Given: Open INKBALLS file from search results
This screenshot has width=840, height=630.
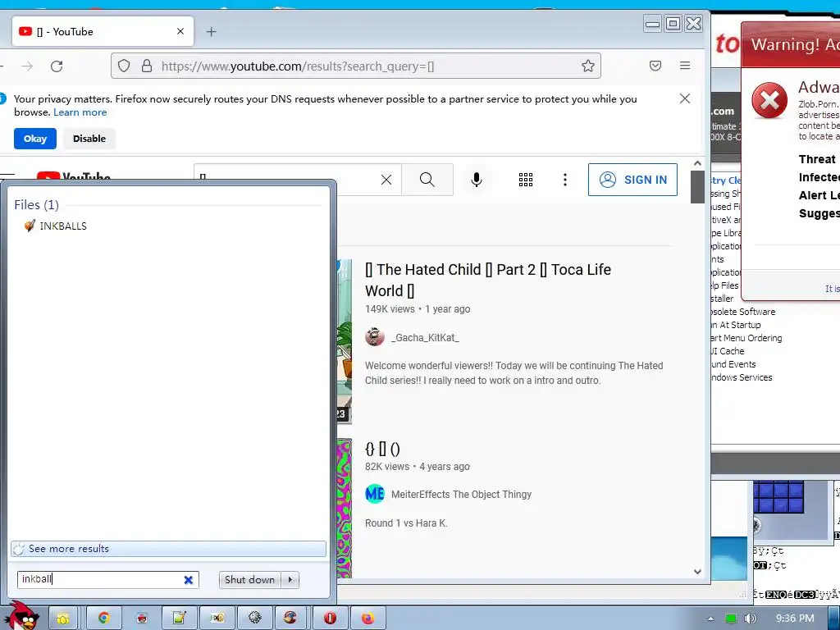Looking at the screenshot, I should (55, 226).
